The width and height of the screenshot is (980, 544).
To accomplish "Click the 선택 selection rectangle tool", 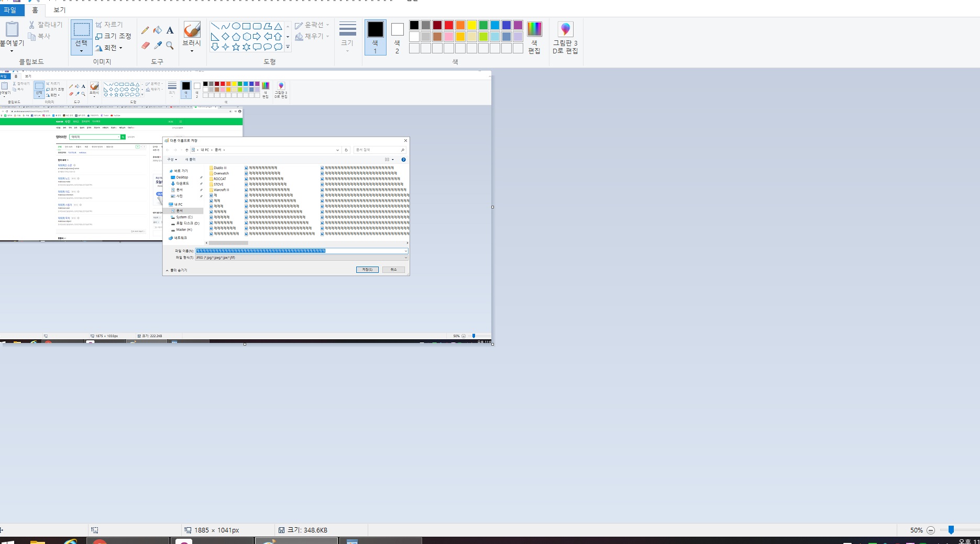I will click(x=82, y=29).
